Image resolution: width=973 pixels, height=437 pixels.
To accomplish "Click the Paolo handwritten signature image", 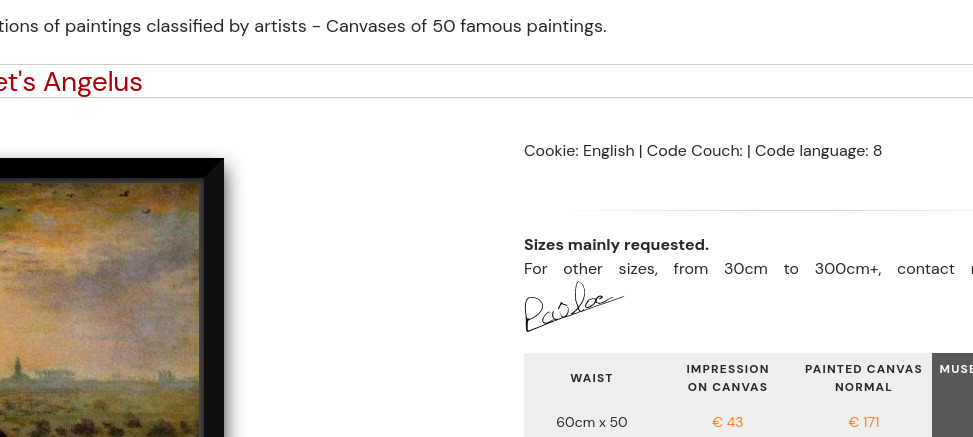I will (x=574, y=307).
